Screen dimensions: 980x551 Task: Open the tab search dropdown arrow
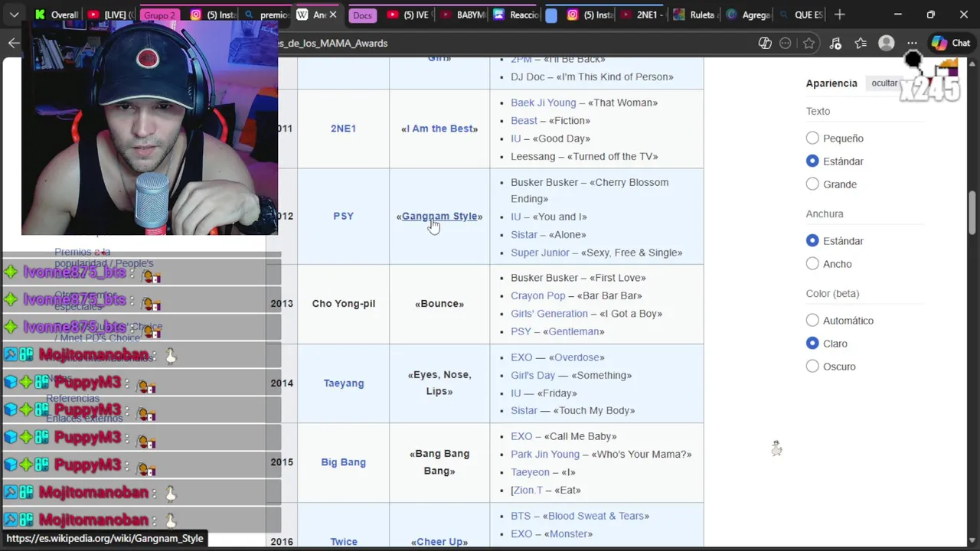click(x=14, y=15)
